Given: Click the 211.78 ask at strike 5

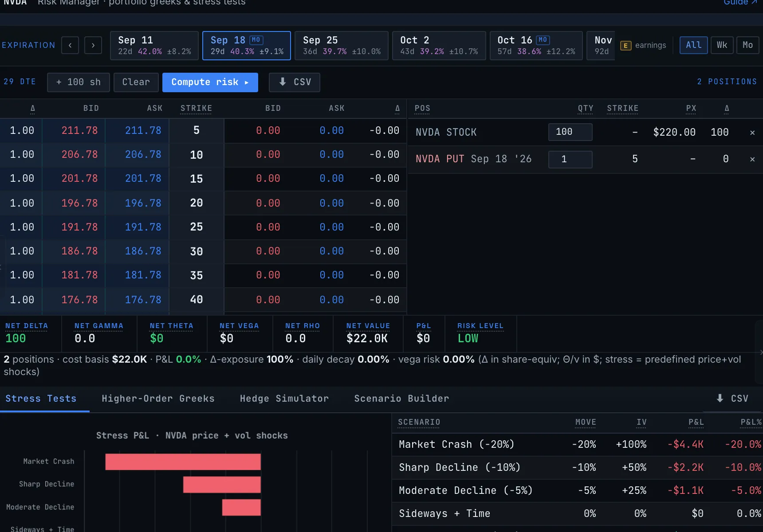Looking at the screenshot, I should pyautogui.click(x=143, y=130).
